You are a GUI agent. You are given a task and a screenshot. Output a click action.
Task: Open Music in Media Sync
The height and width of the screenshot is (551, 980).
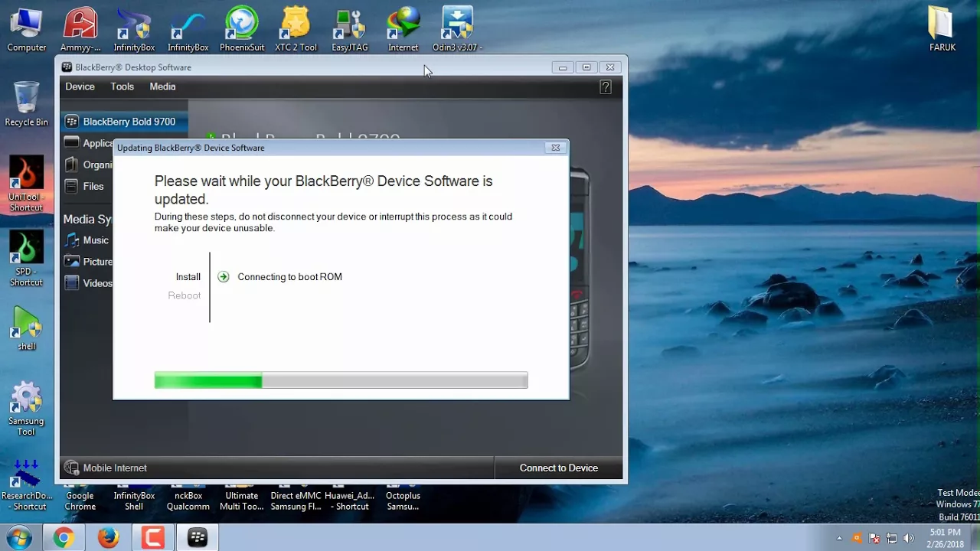point(96,240)
